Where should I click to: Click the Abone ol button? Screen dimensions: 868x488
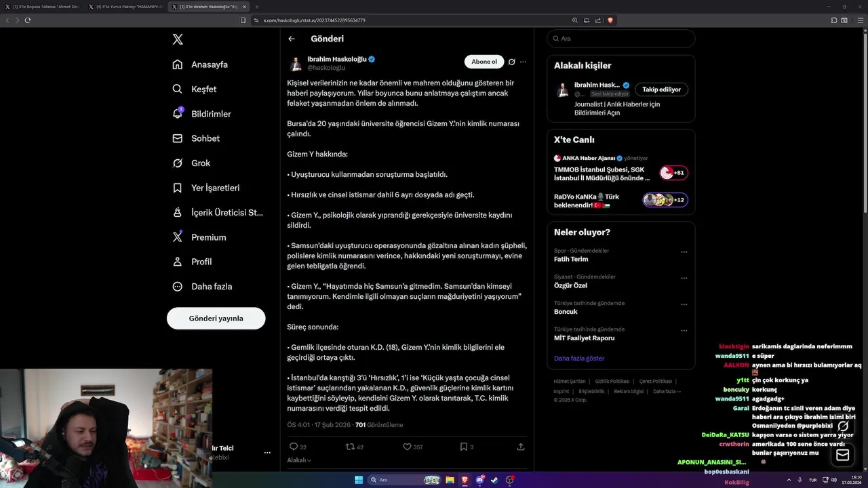coord(484,62)
